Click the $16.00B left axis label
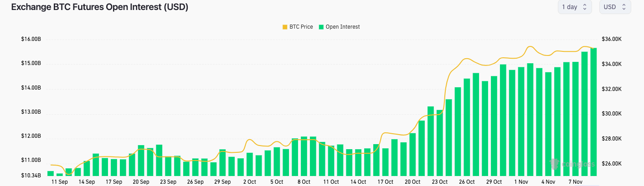Image resolution: width=644 pixels, height=186 pixels. tap(31, 40)
